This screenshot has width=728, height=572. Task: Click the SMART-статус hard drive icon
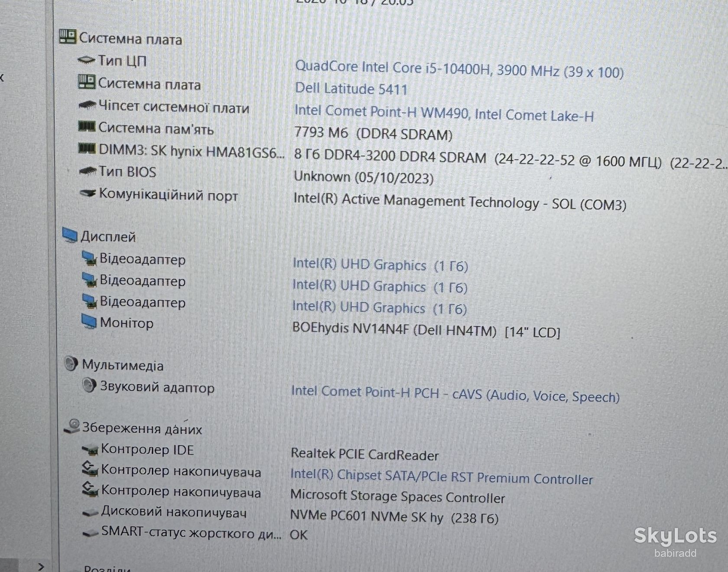pos(90,533)
